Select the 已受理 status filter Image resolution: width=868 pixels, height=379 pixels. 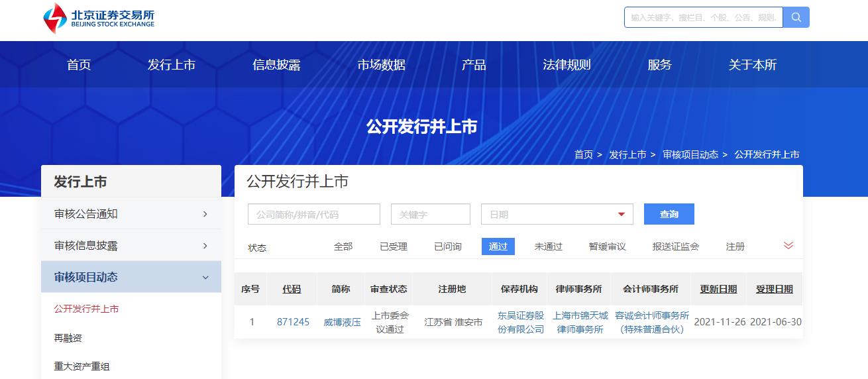tap(393, 246)
